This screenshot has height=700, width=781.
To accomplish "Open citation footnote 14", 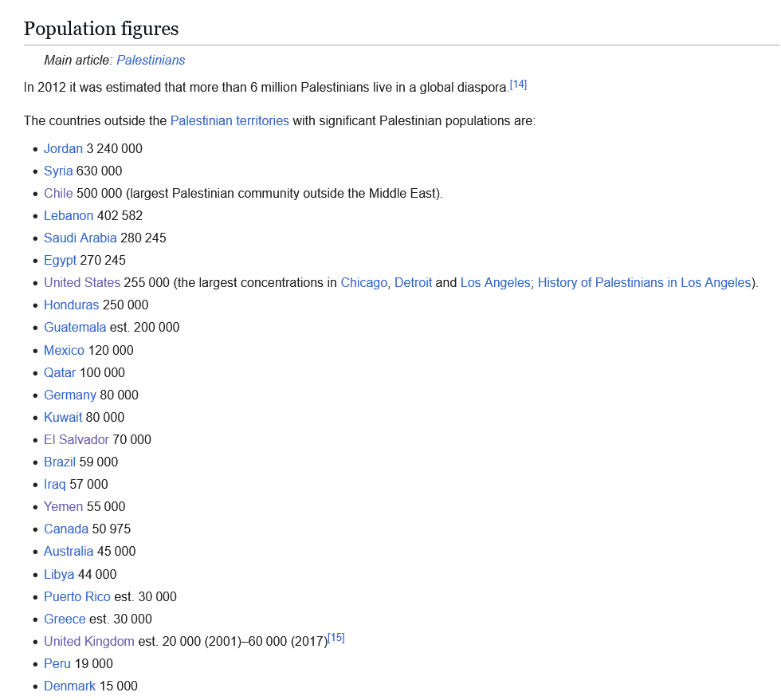I will point(518,85).
